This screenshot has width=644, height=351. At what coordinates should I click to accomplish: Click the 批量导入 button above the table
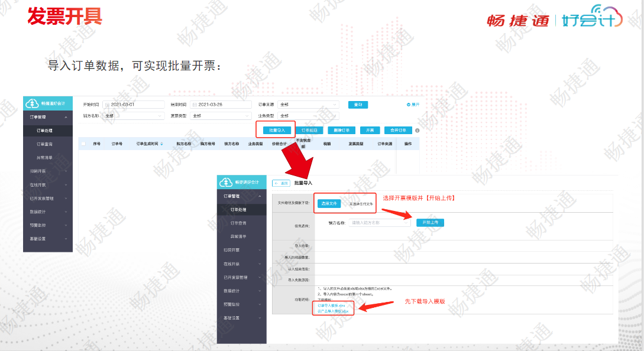coord(277,130)
